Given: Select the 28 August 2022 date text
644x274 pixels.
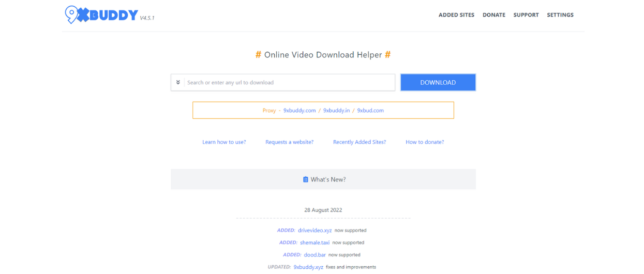Looking at the screenshot, I should [323, 210].
